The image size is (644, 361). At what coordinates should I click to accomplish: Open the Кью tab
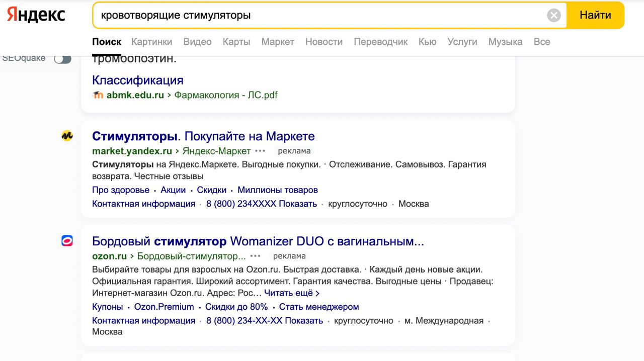[x=427, y=42]
